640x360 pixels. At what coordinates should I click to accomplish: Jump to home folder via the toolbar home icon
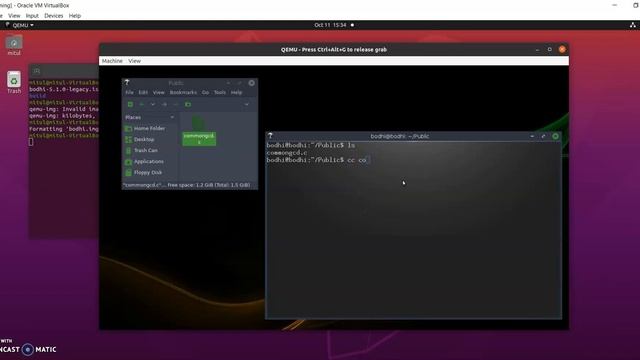point(188,104)
